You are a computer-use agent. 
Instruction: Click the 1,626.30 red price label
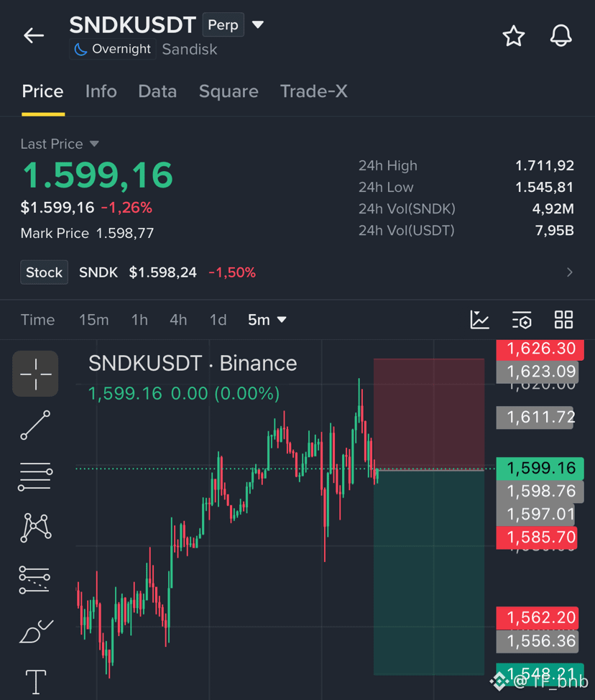tap(540, 349)
